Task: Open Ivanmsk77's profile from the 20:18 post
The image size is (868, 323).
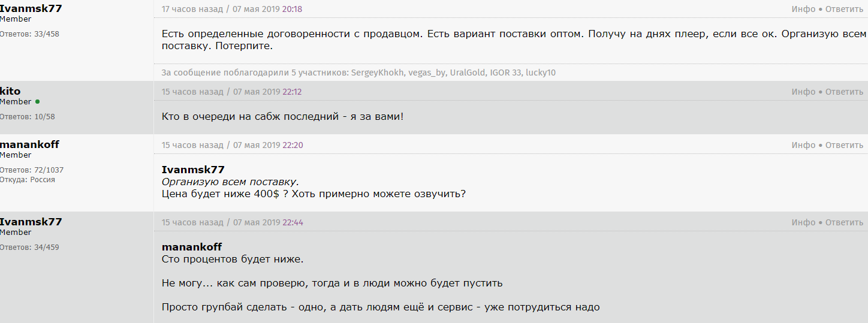Action: [31, 8]
